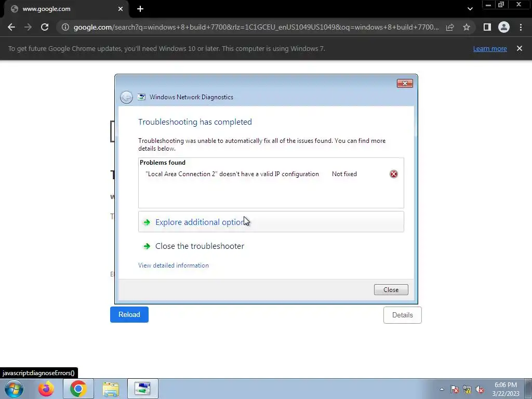The width and height of the screenshot is (532, 399).
Task: Open View detailed information link
Action: point(174,265)
